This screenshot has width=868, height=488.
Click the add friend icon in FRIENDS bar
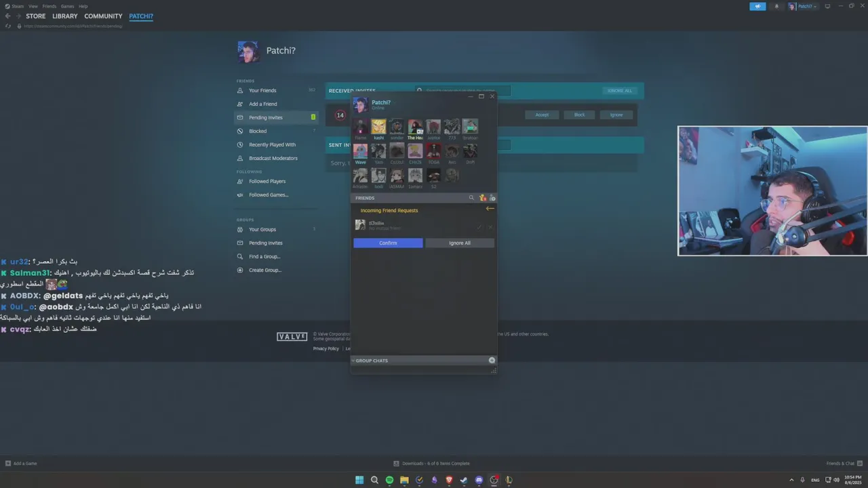492,198
